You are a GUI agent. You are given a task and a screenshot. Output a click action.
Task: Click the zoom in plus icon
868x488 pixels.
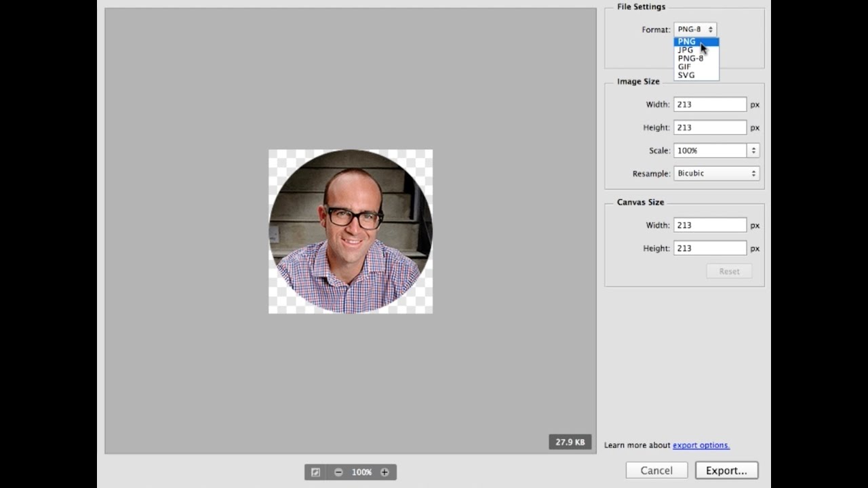coord(384,472)
